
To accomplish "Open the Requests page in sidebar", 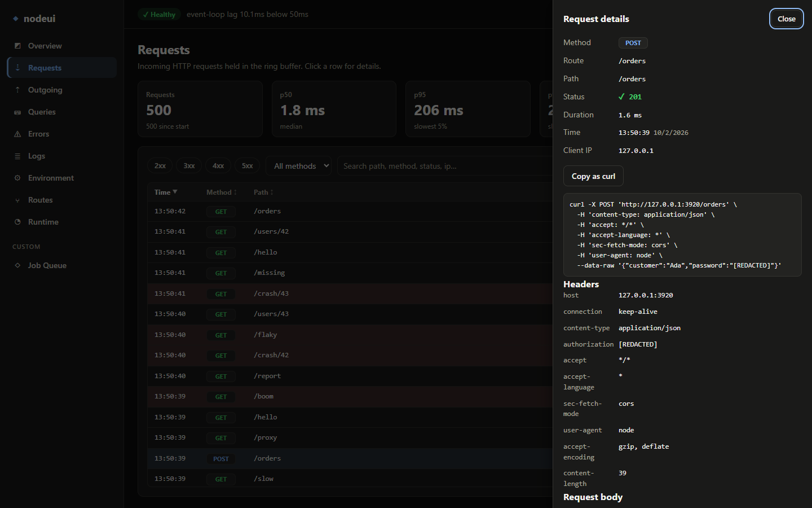I will pyautogui.click(x=62, y=68).
